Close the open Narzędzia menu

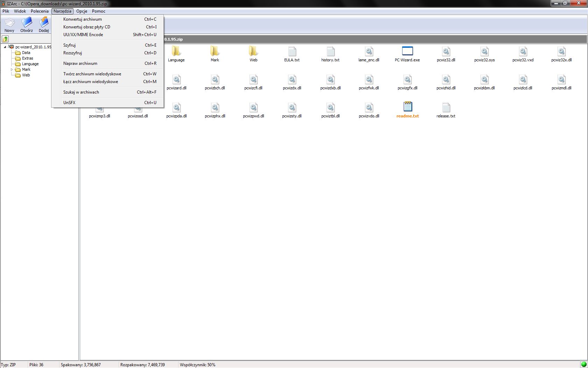tap(62, 11)
